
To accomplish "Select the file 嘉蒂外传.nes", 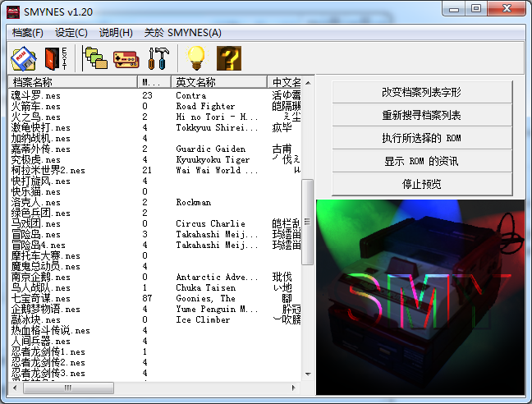I will point(41,149).
